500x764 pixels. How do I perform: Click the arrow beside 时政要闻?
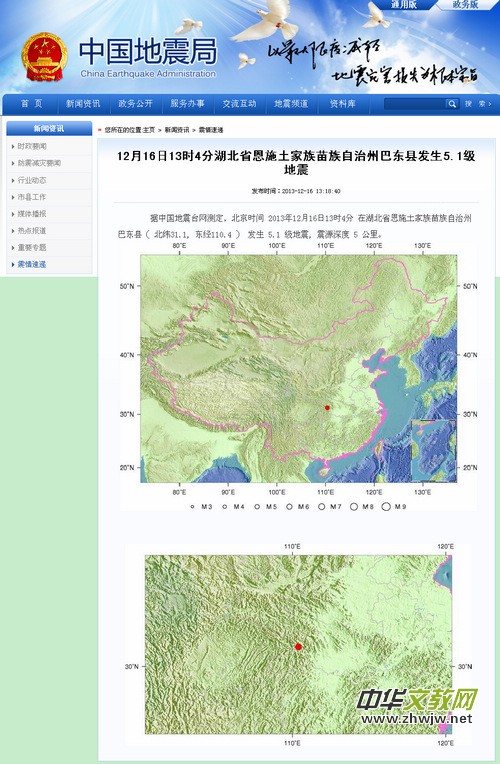point(13,146)
